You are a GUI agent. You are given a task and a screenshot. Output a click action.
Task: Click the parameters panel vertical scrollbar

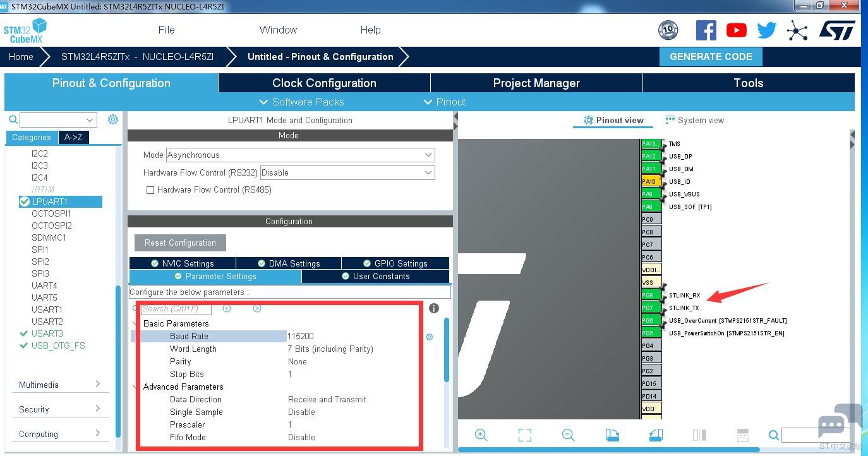(x=447, y=350)
